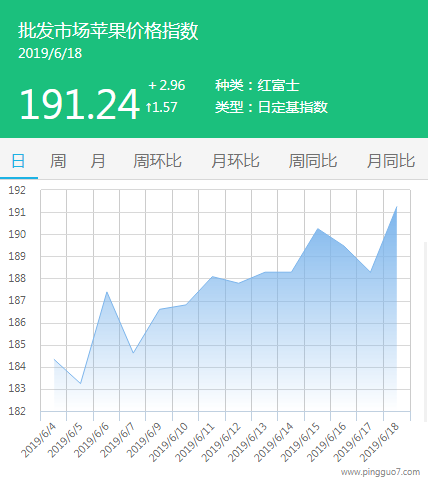Click the 190 y-axis label

(17, 234)
